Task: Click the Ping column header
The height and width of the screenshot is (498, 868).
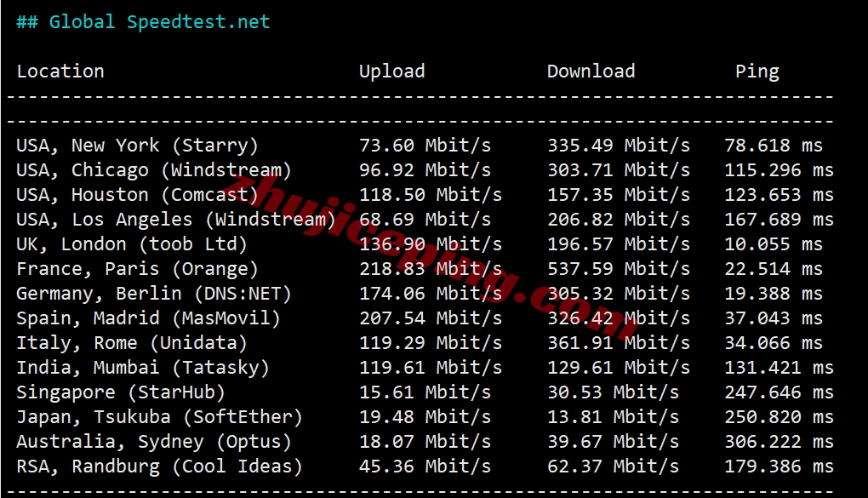Action: [757, 72]
